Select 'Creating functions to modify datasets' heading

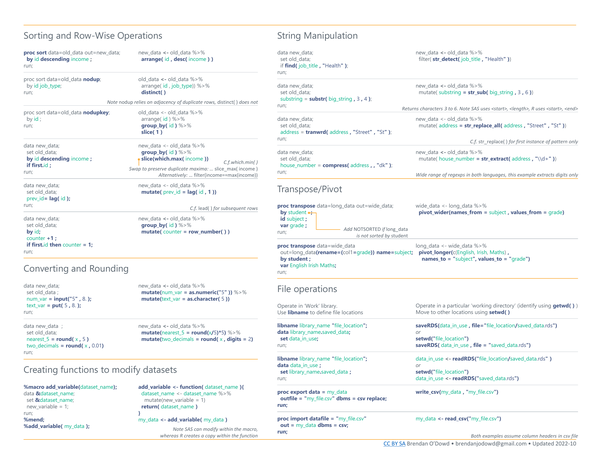coord(100,370)
